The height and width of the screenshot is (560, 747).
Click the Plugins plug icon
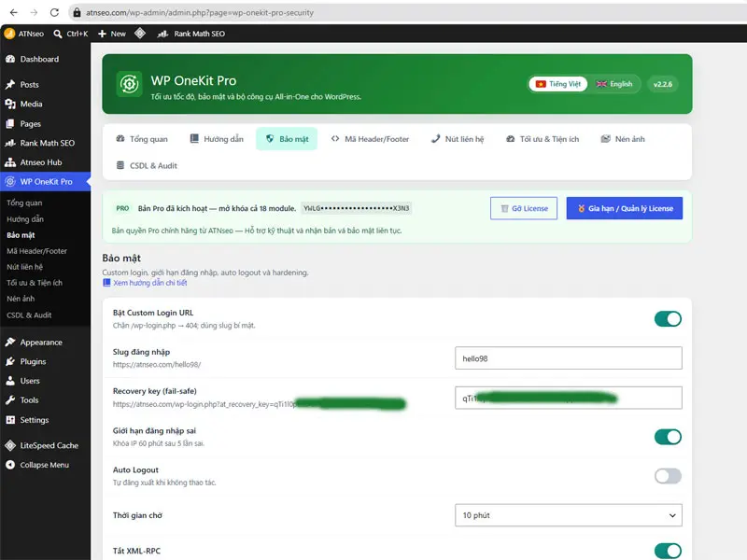point(10,361)
